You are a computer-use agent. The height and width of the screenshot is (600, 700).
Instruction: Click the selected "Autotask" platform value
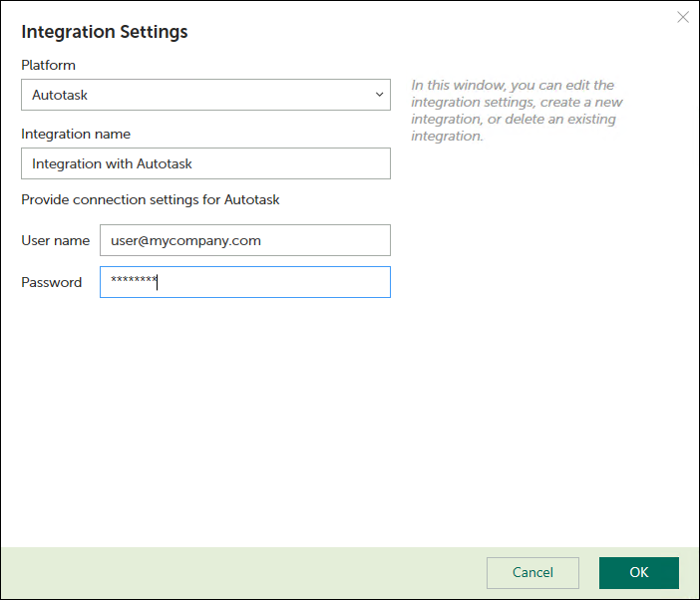pos(60,96)
